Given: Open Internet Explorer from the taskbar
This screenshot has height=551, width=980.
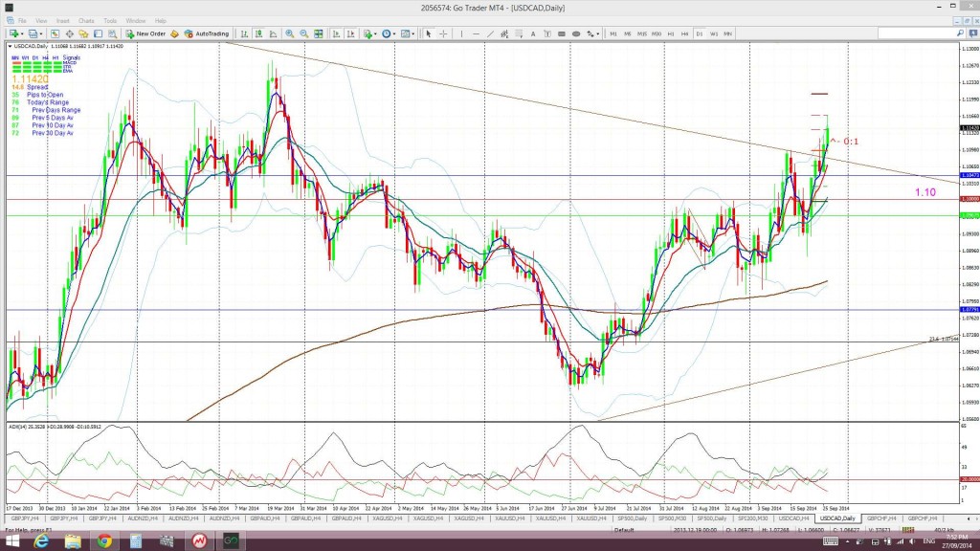Looking at the screenshot, I should pyautogui.click(x=41, y=541).
